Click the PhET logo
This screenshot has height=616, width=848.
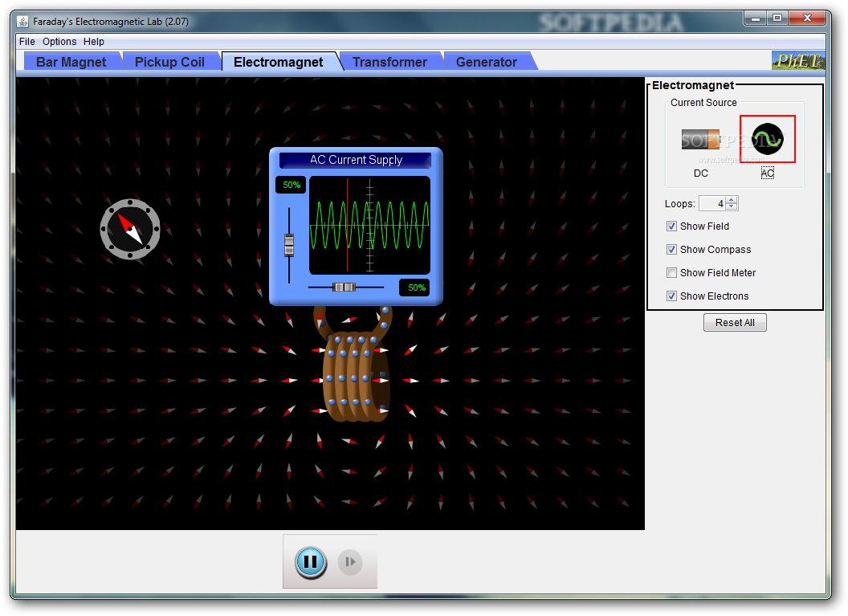pyautogui.click(x=798, y=60)
